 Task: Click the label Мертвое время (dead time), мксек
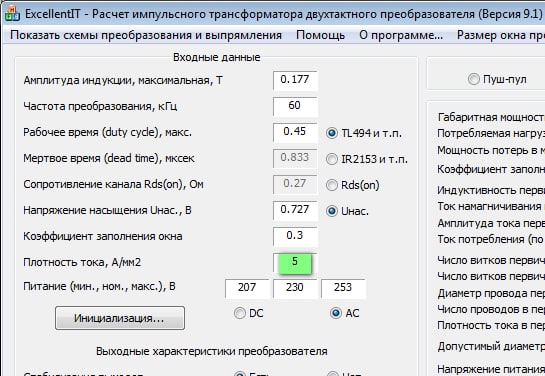tap(109, 158)
